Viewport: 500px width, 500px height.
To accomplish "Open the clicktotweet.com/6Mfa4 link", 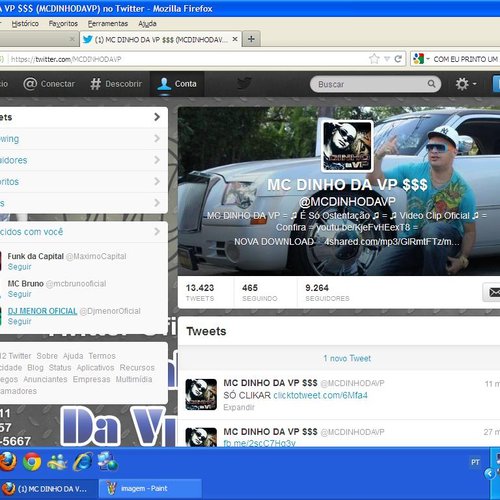I will [320, 395].
